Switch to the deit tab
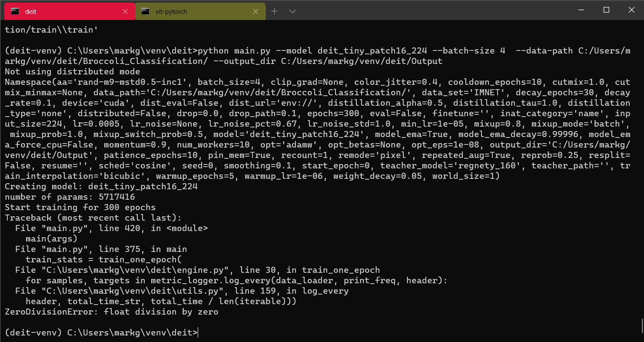Screen dimensions: 644x342 pyautogui.click(x=70, y=12)
